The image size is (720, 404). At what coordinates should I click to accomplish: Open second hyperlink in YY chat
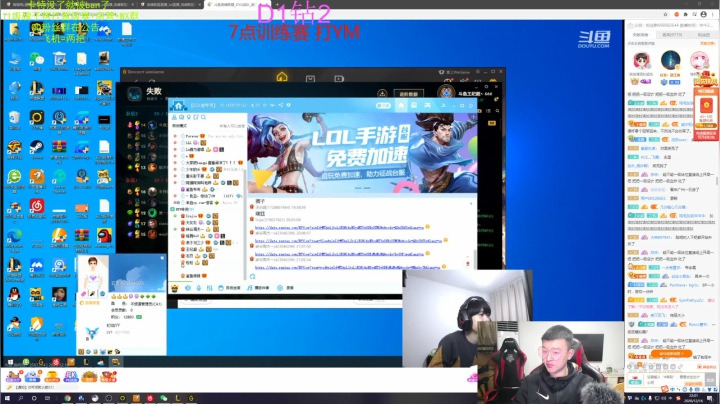[348, 241]
